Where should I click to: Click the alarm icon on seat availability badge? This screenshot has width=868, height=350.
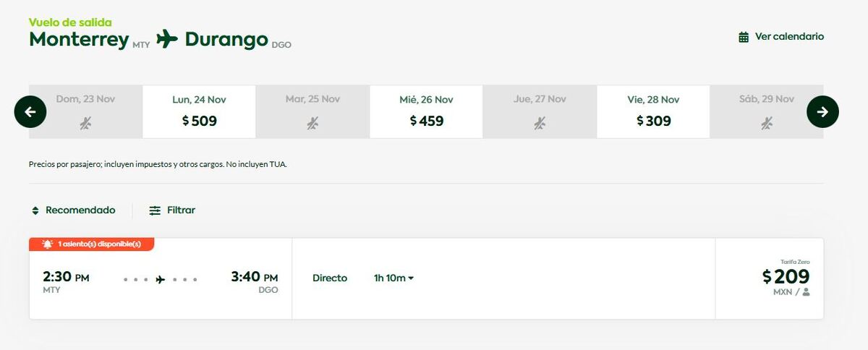click(48, 244)
